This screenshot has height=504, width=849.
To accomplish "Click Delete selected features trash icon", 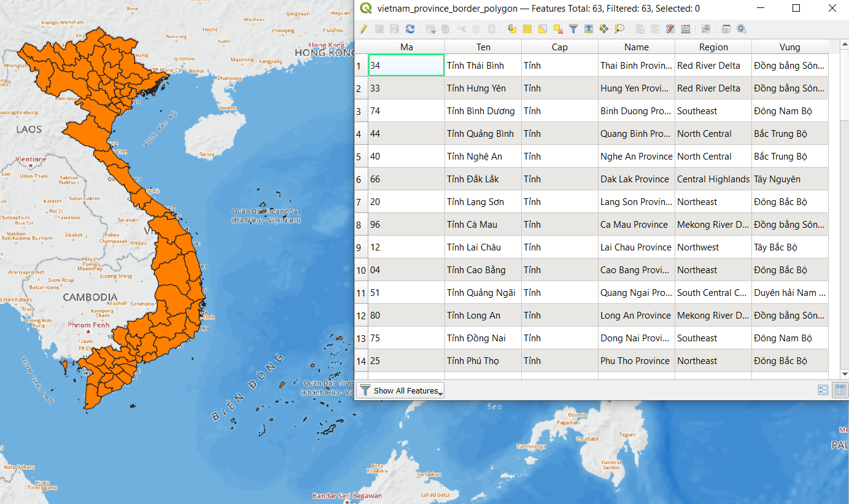I will (446, 29).
